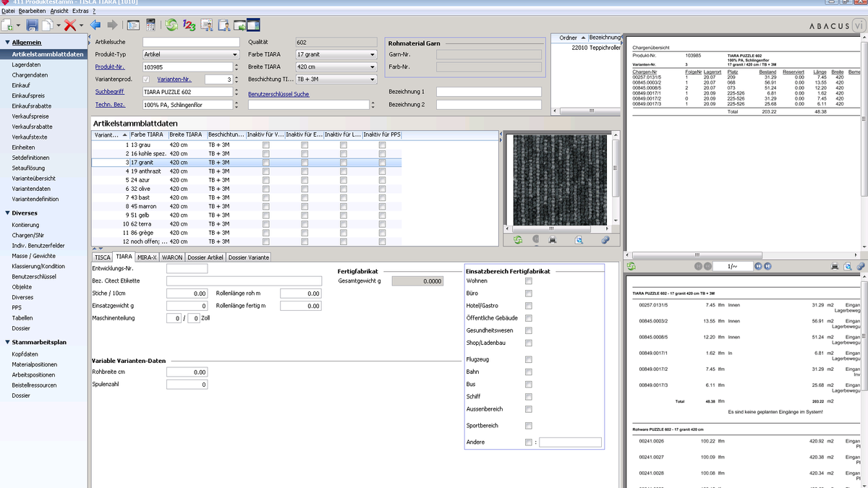Open the dropdown arrow beside the New icon
Screen dimensions: 868x488
pos(18,26)
